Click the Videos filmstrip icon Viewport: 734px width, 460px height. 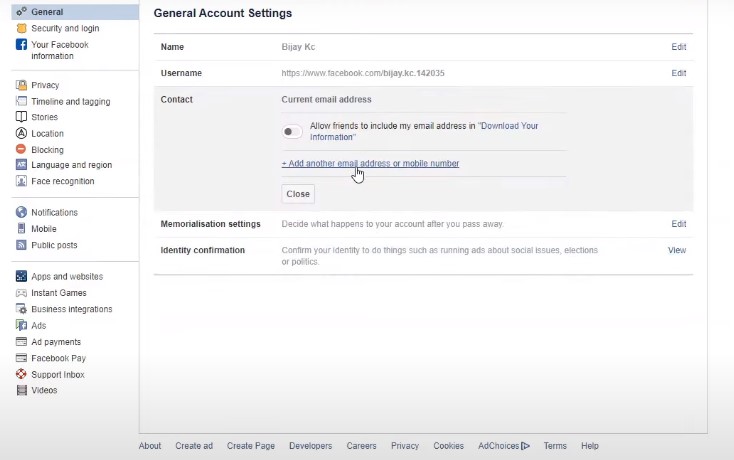pos(22,390)
